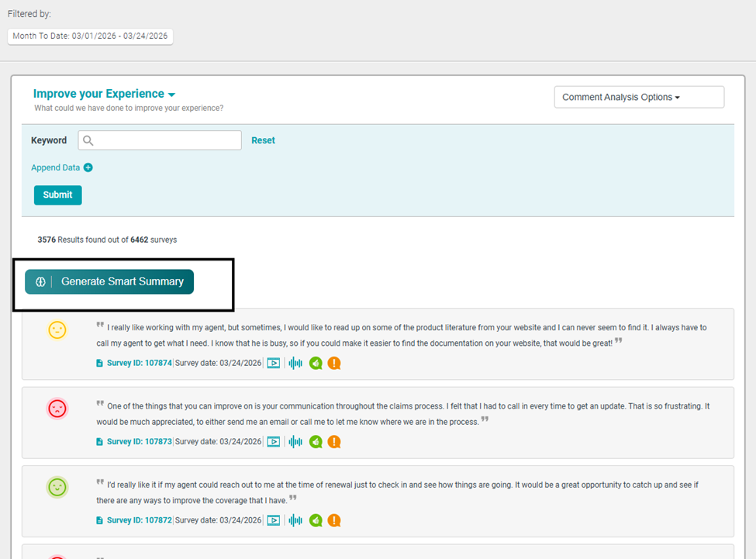The image size is (756, 559).
Task: Click the yellow neutral face sentiment icon
Action: click(x=57, y=330)
